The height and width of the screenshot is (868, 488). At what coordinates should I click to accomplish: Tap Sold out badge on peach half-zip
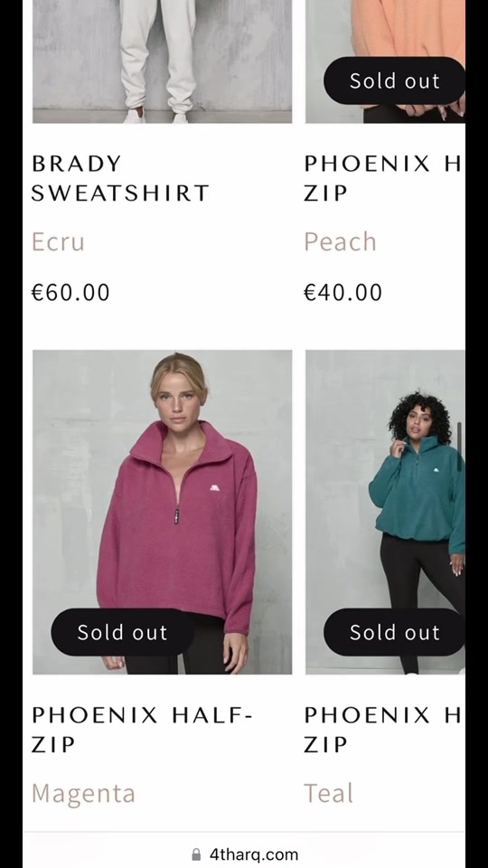tap(395, 80)
